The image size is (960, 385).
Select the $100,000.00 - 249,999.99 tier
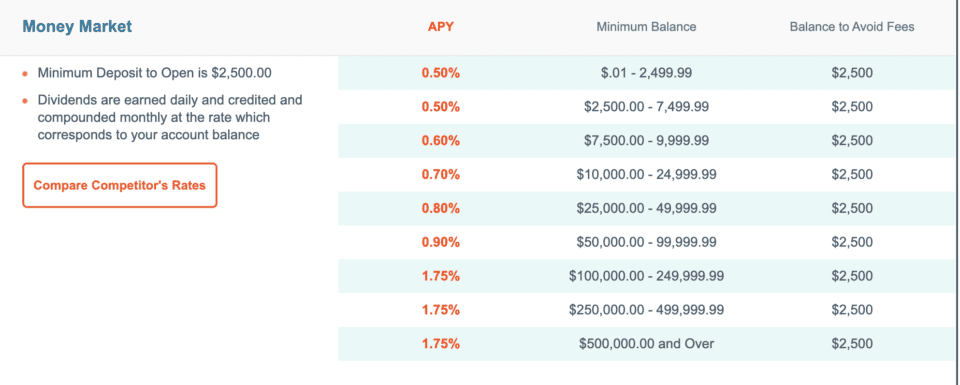pyautogui.click(x=647, y=276)
